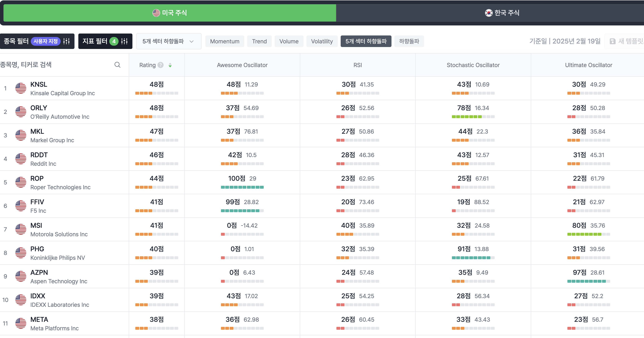Viewport: 644px width, 338px height.
Task: Click the Rating sort arrows icon
Action: 170,65
